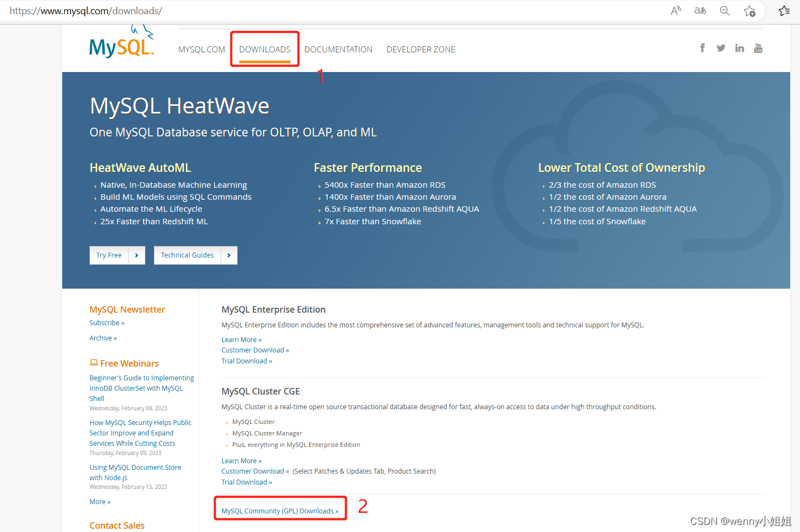Click the webinar date 'Wednesday, February 15, 2023'
This screenshot has width=800, height=532.
coord(128,487)
